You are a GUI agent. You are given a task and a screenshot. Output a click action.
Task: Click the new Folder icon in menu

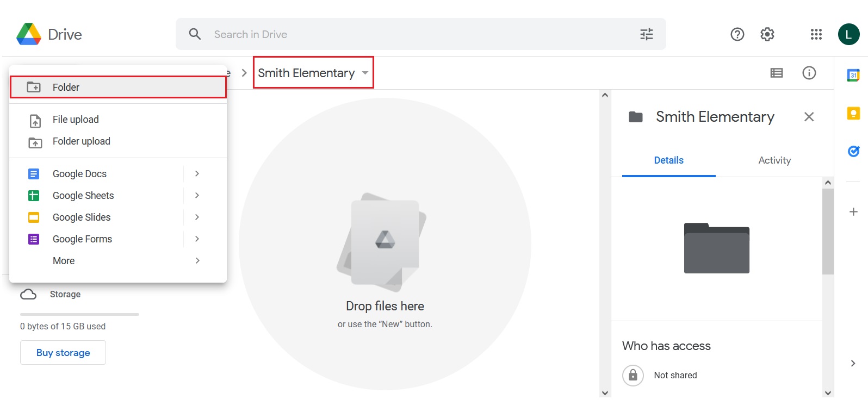point(34,87)
